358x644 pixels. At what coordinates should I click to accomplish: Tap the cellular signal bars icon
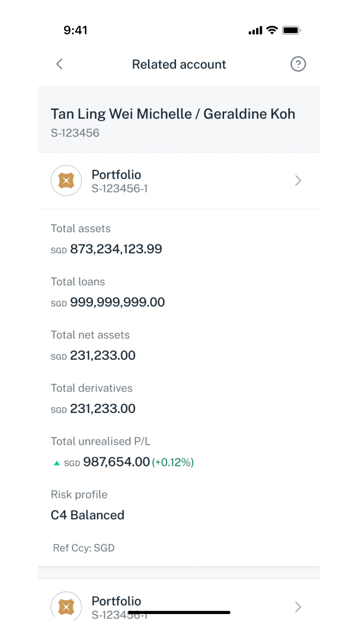[255, 30]
